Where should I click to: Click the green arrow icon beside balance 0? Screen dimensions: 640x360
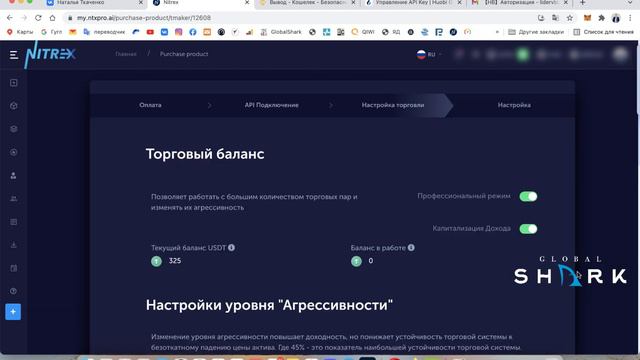coord(356,261)
